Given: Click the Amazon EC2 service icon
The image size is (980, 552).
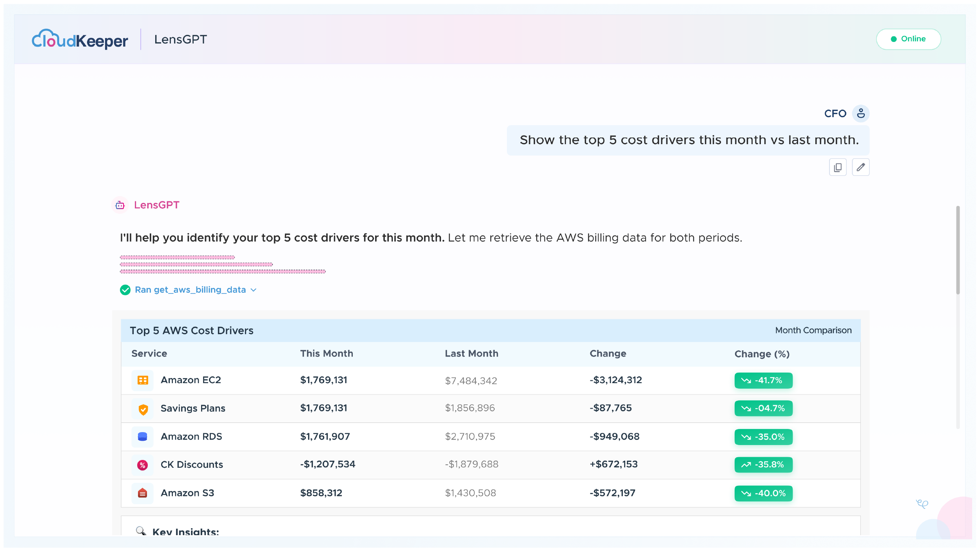Looking at the screenshot, I should tap(143, 380).
